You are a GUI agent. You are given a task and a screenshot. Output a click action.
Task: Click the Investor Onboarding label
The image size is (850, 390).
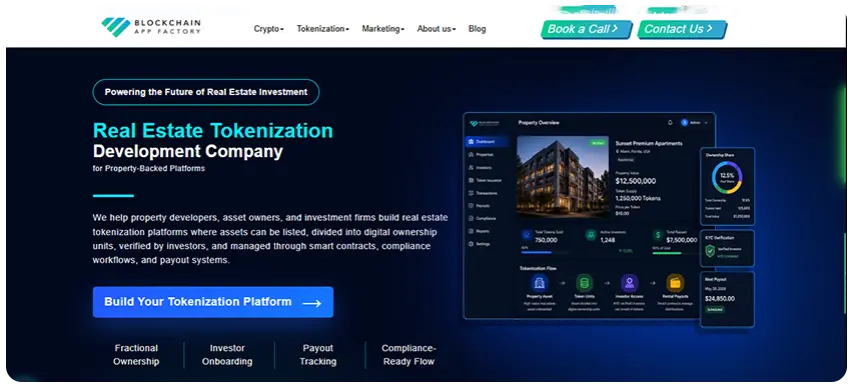tap(227, 355)
